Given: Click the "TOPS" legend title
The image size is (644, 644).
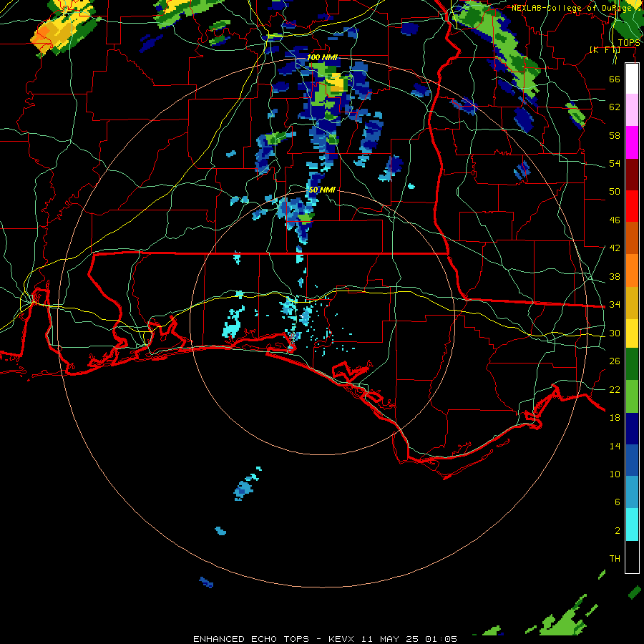Looking at the screenshot, I should pos(629,43).
